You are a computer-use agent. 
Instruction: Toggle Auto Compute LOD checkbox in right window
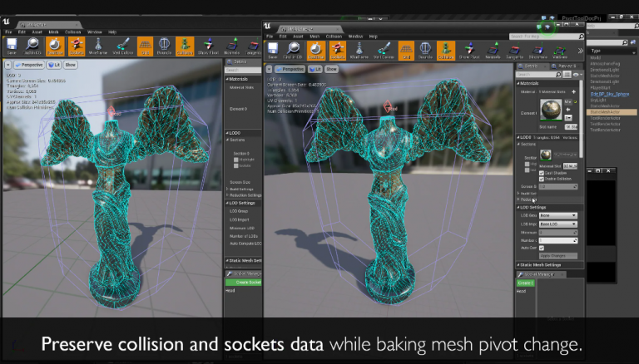(x=542, y=248)
